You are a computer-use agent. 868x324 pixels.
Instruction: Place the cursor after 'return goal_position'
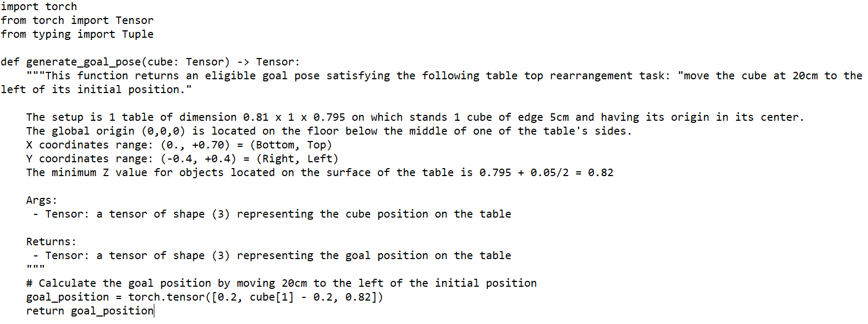tap(154, 311)
